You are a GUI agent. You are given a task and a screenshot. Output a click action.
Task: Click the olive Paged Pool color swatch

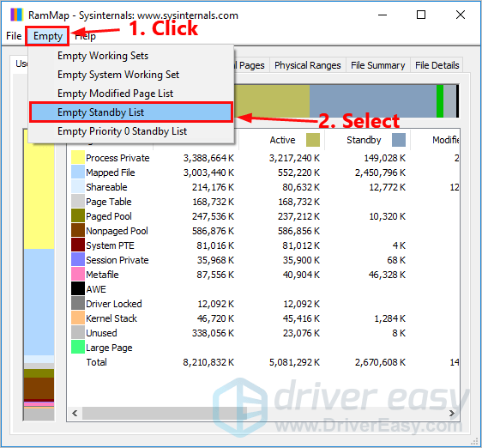(78, 215)
